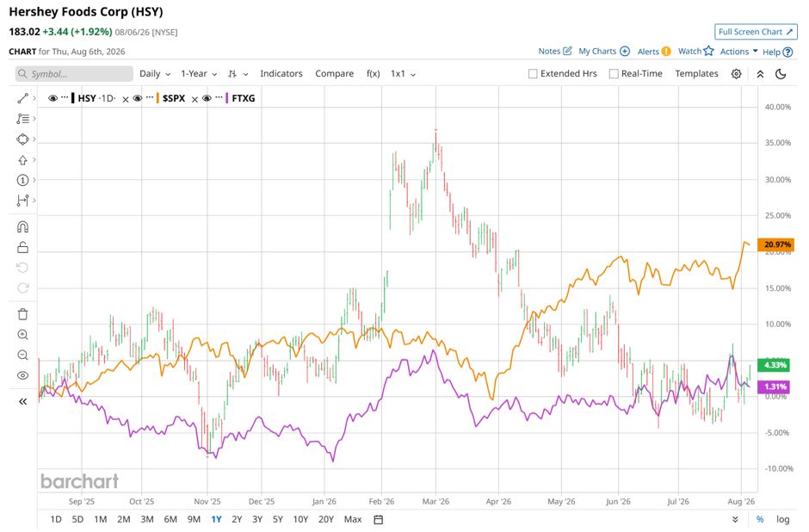
Task: Click the $SPX orange color swatch
Action: click(157, 98)
